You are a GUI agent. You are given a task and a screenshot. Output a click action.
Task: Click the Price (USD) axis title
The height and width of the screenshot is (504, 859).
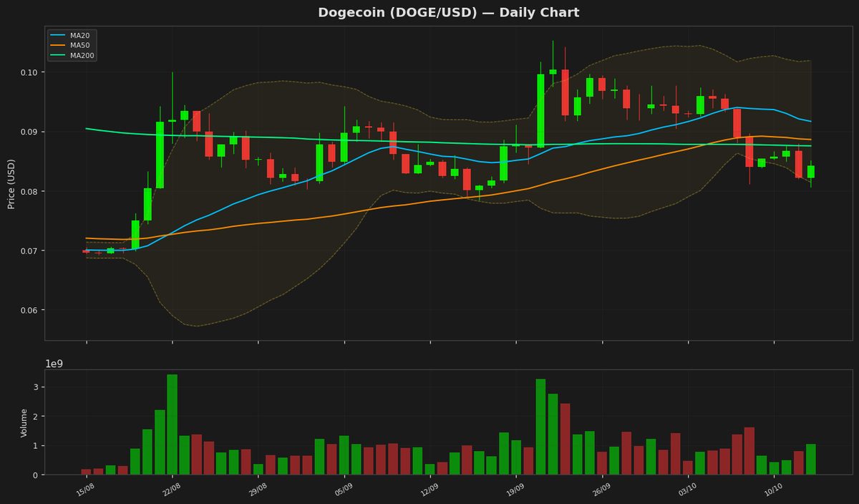11,183
